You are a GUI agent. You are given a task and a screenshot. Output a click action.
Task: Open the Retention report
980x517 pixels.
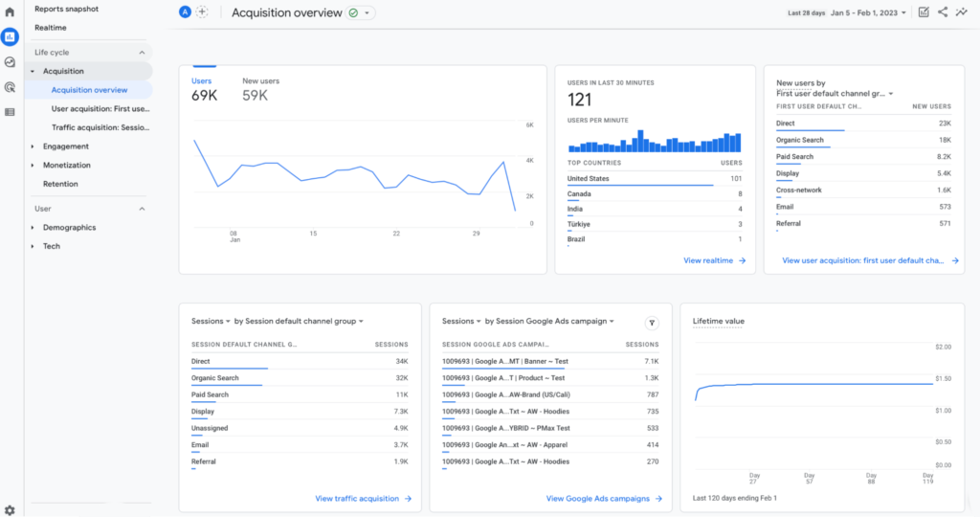[60, 184]
